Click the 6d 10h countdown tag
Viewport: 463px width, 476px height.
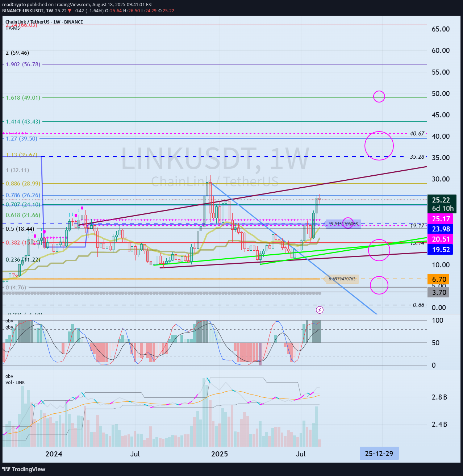click(441, 209)
